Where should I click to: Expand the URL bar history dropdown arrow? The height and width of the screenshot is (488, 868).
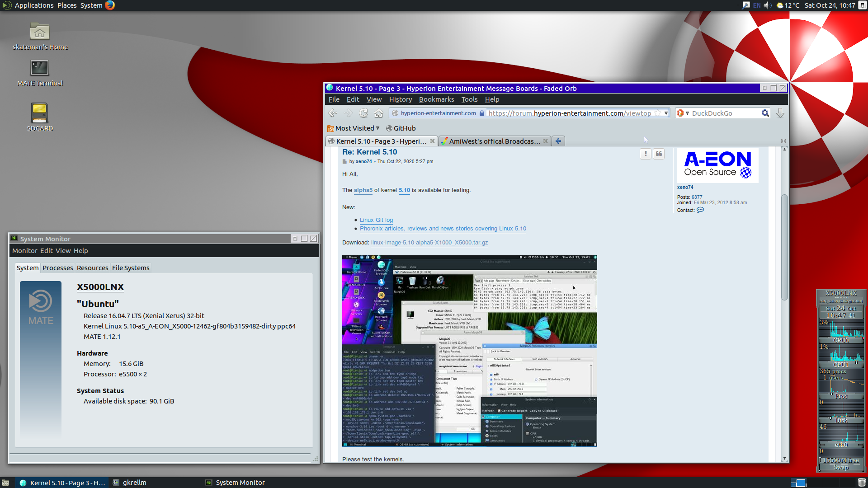666,113
